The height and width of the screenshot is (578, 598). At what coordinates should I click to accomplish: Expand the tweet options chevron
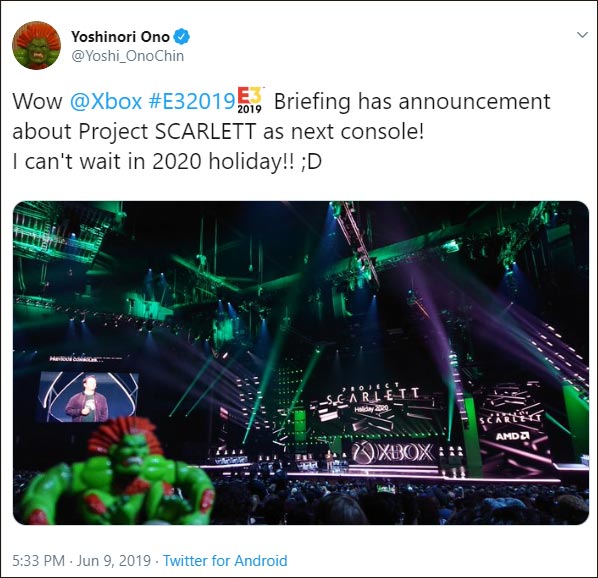point(582,35)
